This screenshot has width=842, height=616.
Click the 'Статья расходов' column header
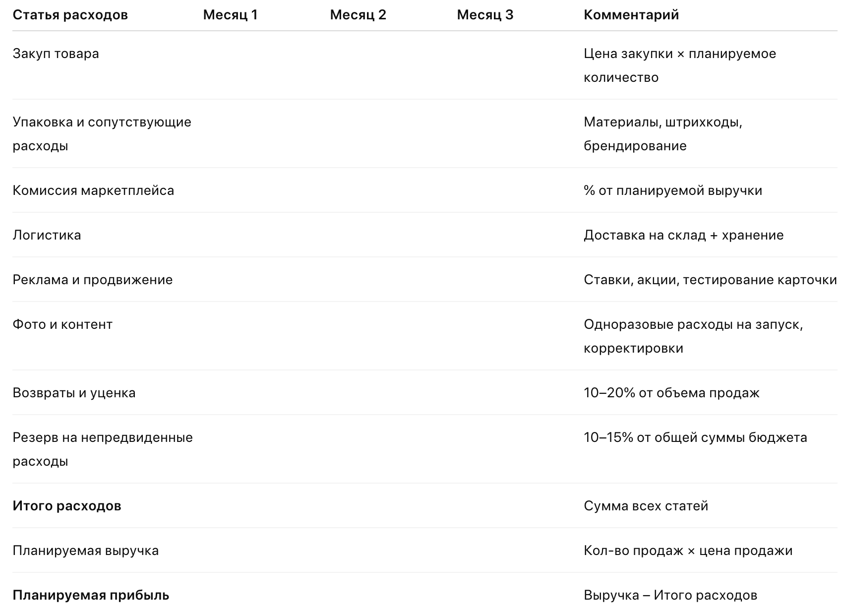pyautogui.click(x=70, y=15)
